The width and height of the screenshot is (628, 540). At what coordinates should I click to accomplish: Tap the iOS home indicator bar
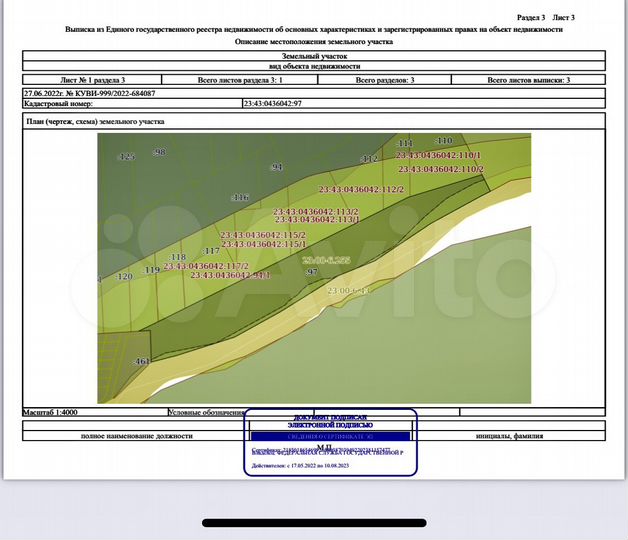click(314, 522)
